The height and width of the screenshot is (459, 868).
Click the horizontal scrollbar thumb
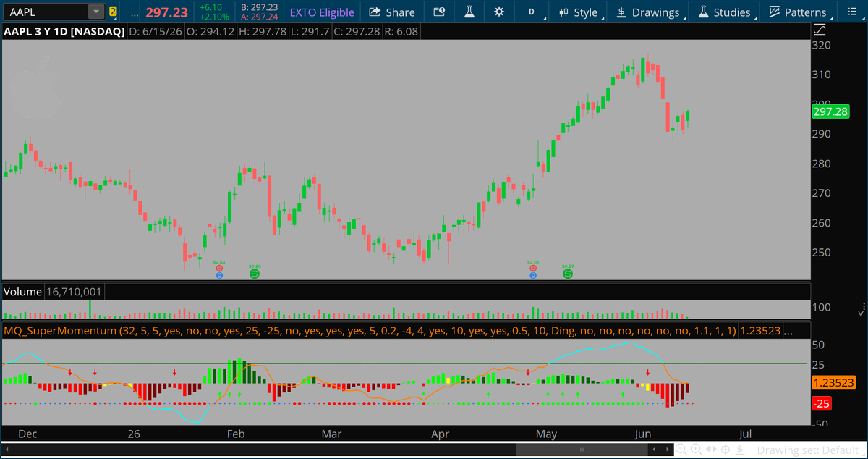click(x=582, y=450)
